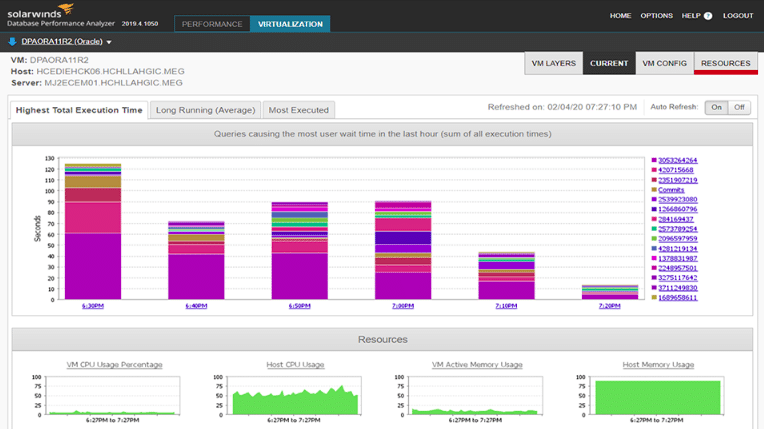This screenshot has height=429, width=764.
Task: Open query 2248957501 in legend
Action: (677, 268)
